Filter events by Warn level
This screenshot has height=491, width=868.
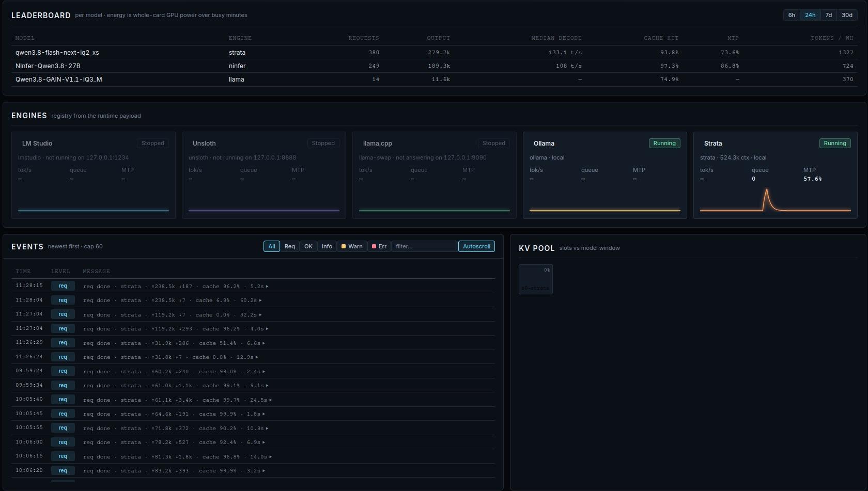tap(352, 246)
